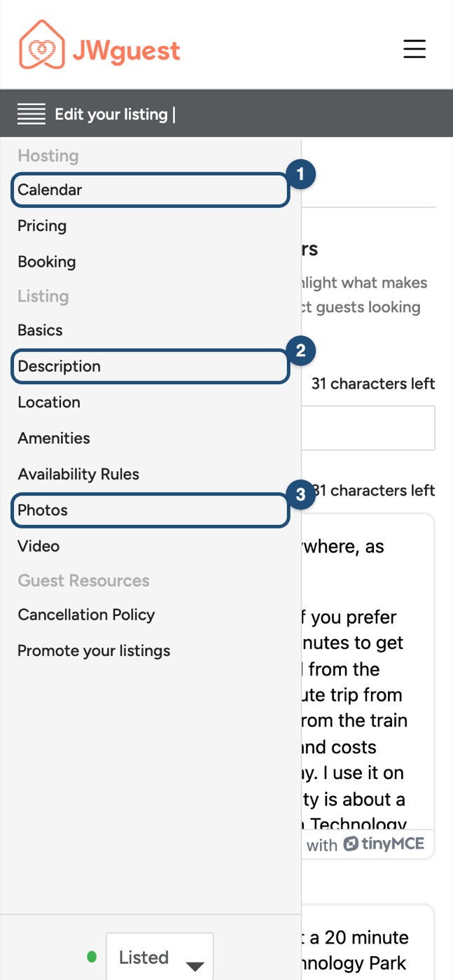This screenshot has width=453, height=980.
Task: Open Availability Rules
Action: click(x=78, y=474)
